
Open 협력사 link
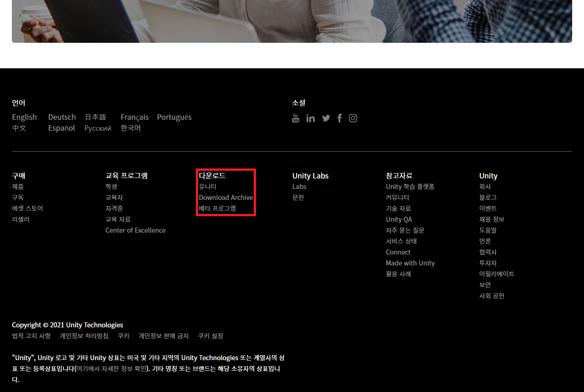tap(488, 252)
